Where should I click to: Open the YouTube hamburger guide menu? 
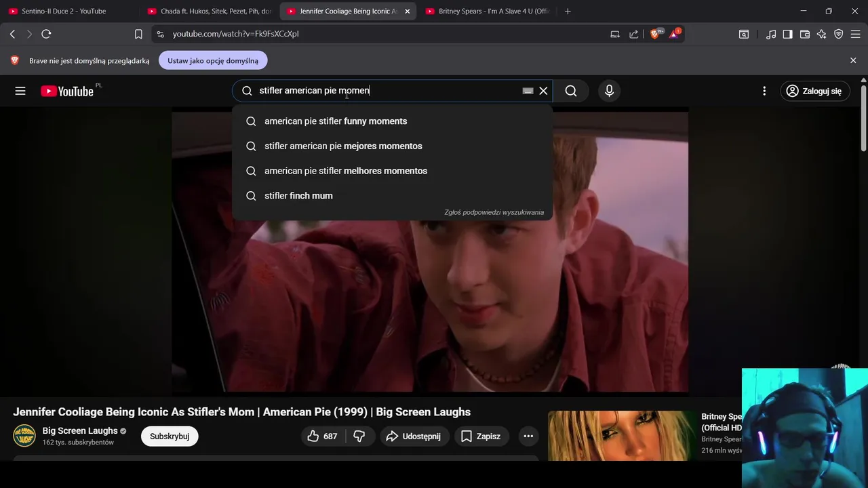coord(20,91)
